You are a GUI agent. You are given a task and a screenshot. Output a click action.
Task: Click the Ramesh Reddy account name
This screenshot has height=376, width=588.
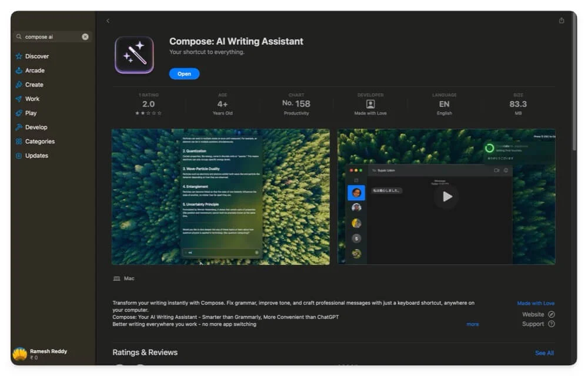pos(48,351)
